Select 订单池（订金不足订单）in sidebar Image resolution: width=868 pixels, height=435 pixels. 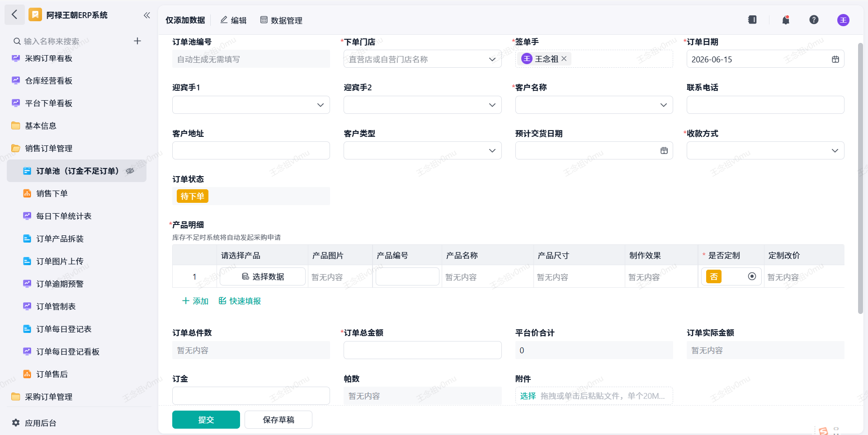[77, 171]
